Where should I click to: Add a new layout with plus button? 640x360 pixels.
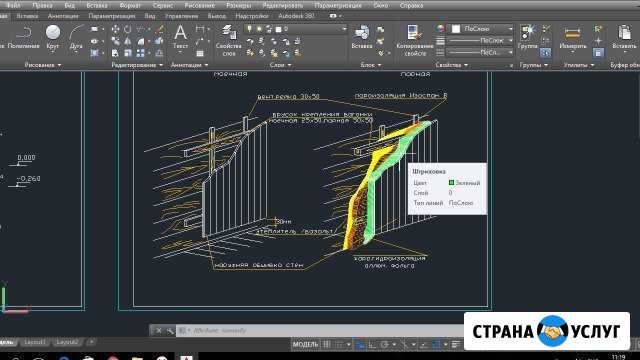point(91,342)
